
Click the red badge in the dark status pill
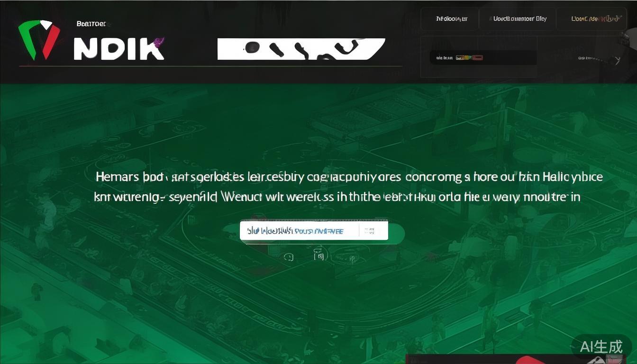coord(477,58)
